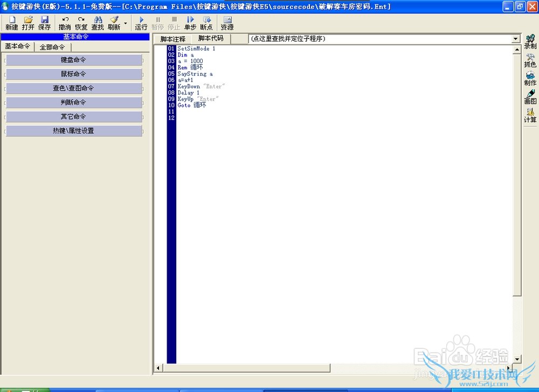Open the 画图 drawing tool
Viewport: 539px width, 392px height.
tap(530, 97)
